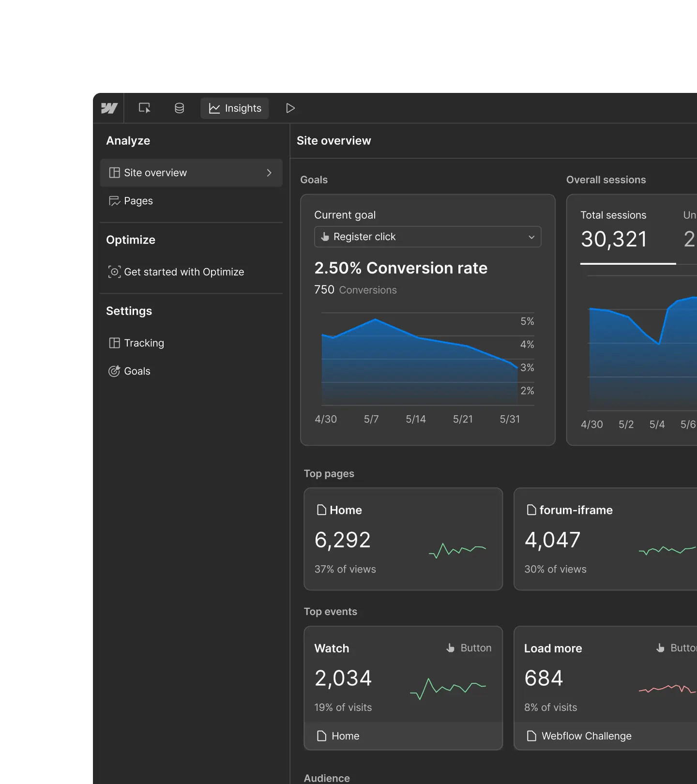Click the Preview play icon
697x784 pixels.
click(290, 108)
